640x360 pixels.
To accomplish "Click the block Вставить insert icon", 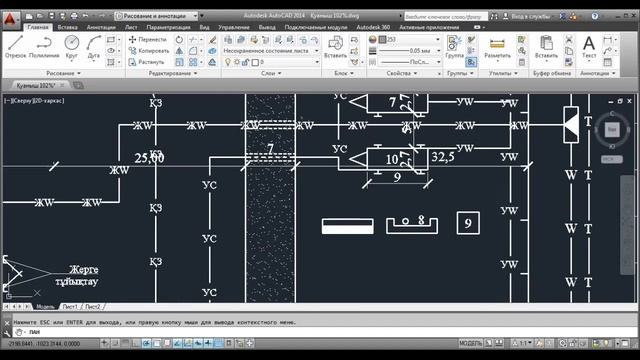I will coord(335,47).
